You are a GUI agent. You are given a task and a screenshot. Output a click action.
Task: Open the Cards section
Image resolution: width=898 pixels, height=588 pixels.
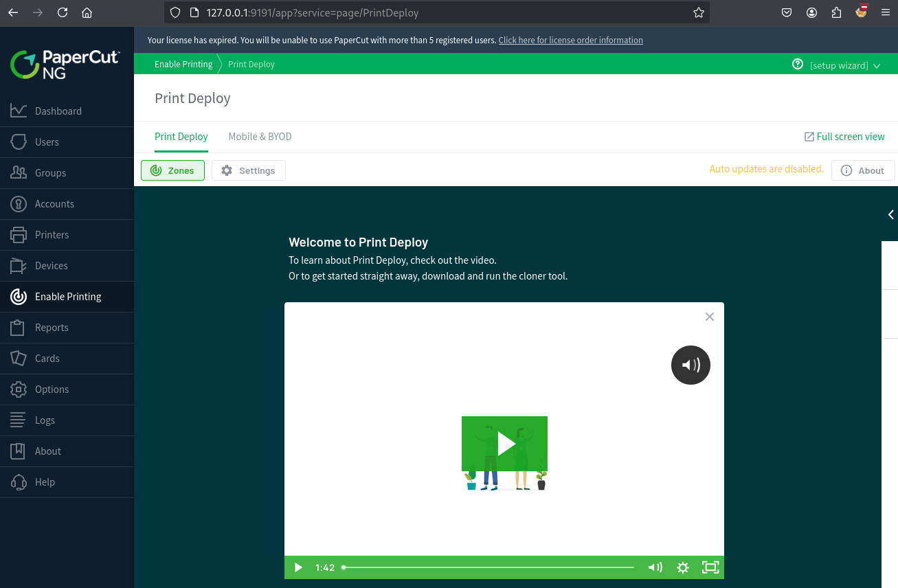click(67, 359)
